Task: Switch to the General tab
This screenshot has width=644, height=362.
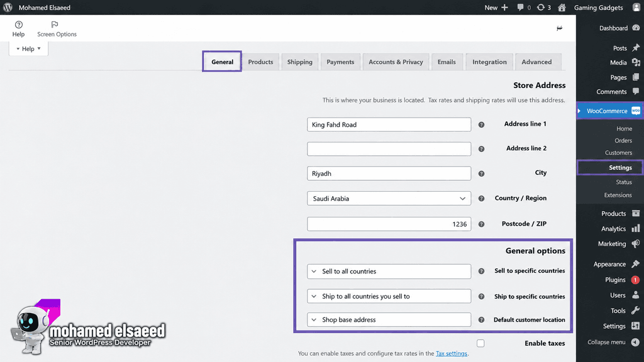Action: coord(222,62)
